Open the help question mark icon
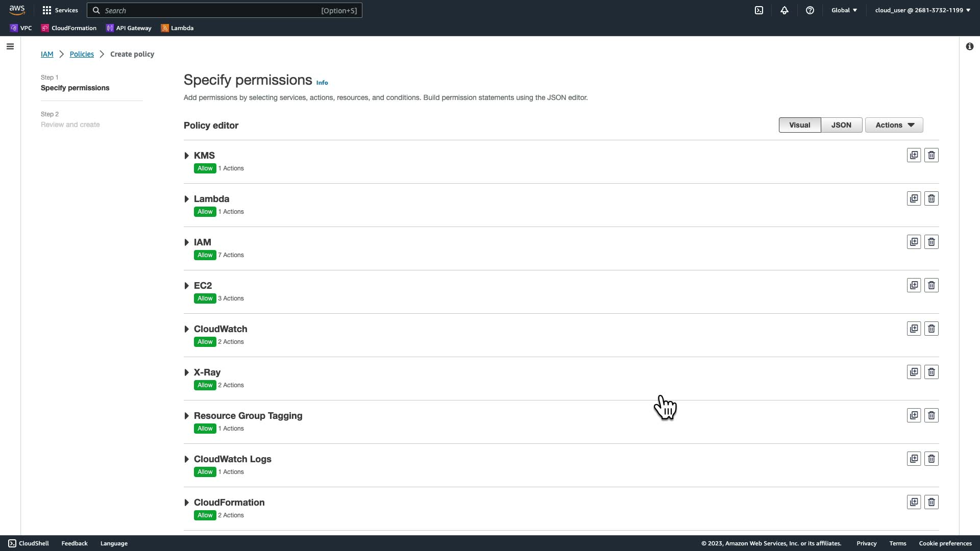 pos(810,10)
